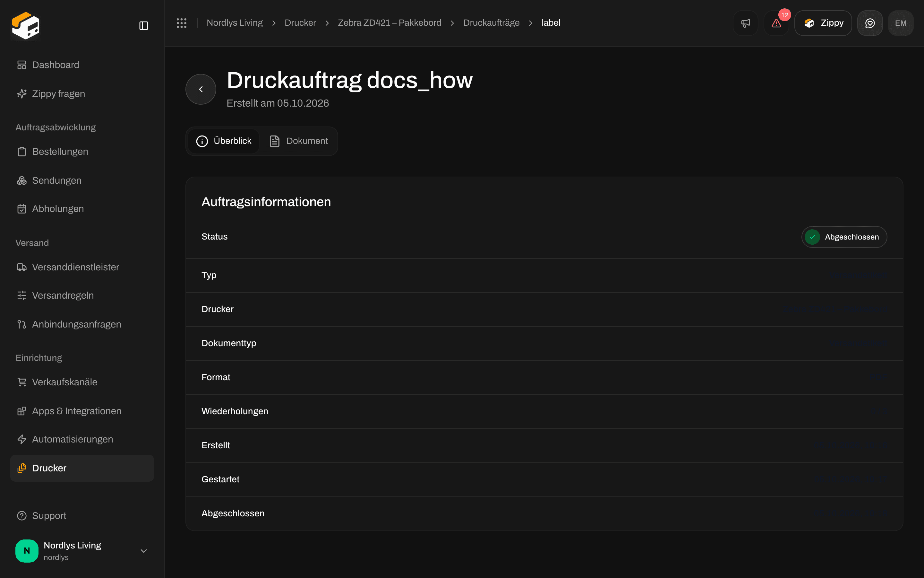This screenshot has height=578, width=924.
Task: Go back with the arrow button
Action: point(201,89)
